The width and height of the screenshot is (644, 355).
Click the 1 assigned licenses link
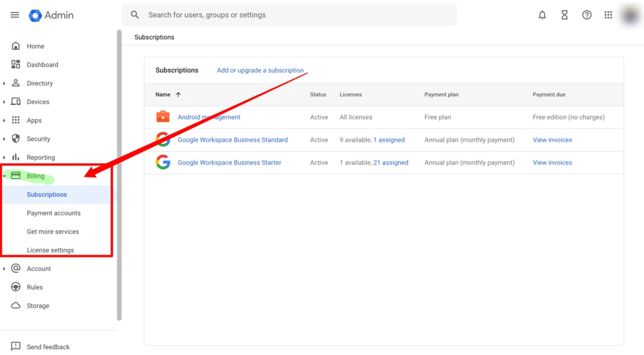(x=389, y=140)
